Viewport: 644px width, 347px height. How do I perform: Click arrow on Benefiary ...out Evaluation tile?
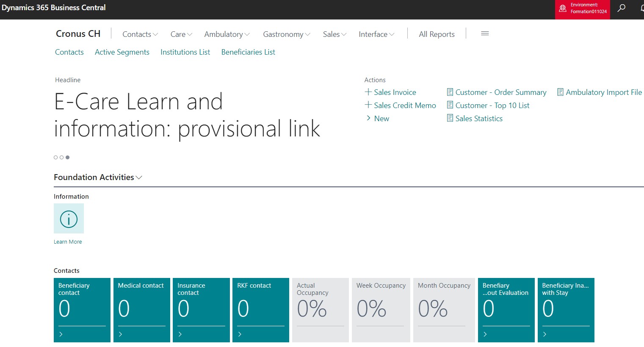coord(485,334)
